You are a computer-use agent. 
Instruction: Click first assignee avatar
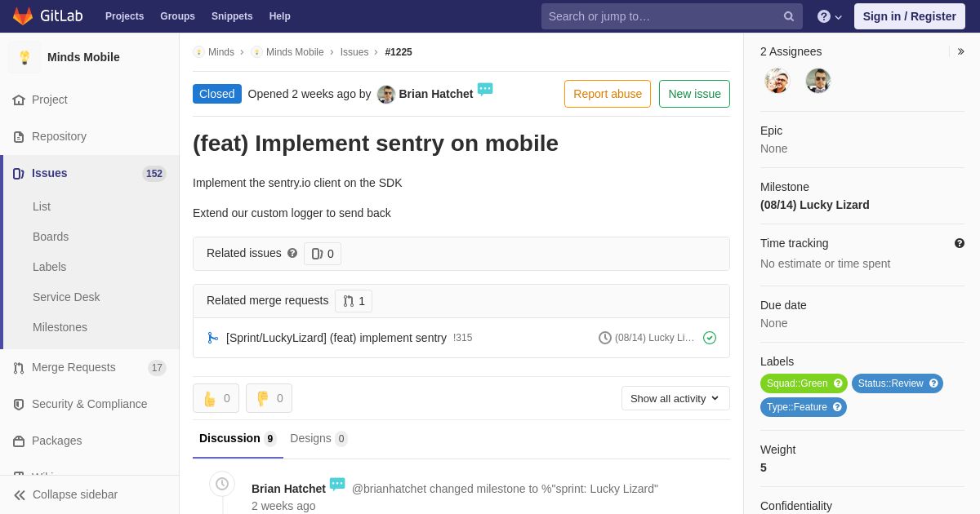point(777,81)
